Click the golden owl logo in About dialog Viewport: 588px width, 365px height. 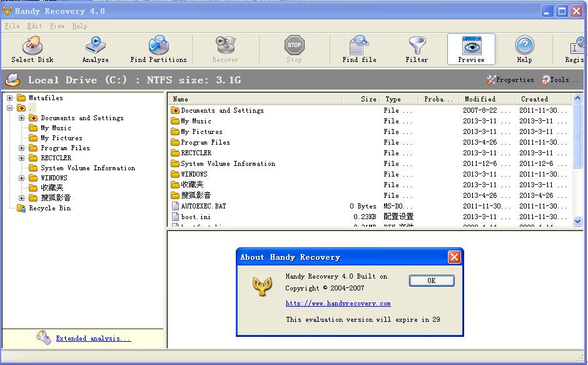pos(262,286)
